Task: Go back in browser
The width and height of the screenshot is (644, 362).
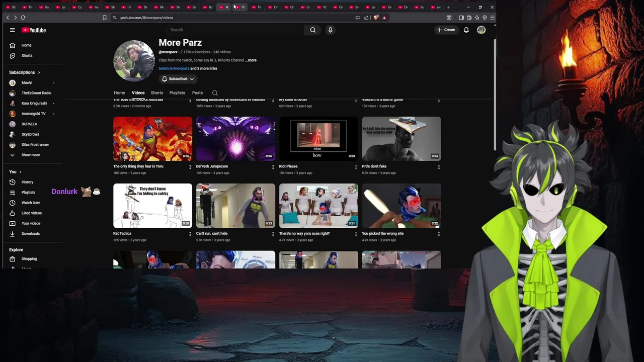Action: 8,18
